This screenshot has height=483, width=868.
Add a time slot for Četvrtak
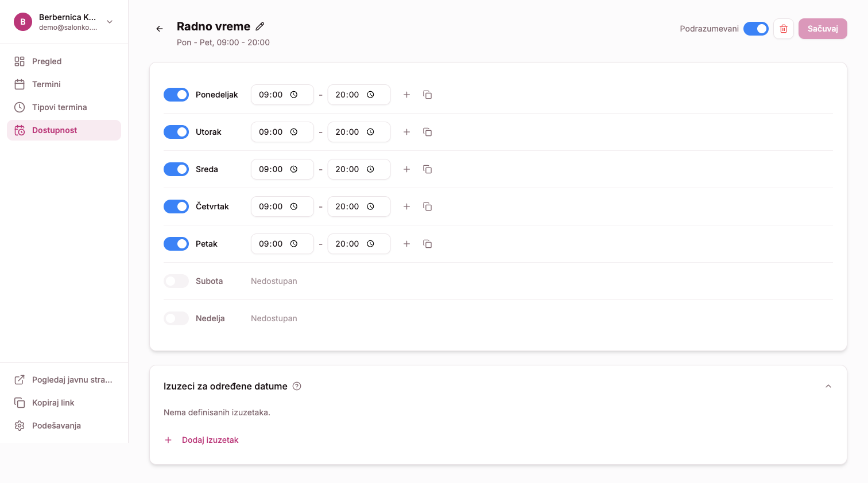click(406, 207)
